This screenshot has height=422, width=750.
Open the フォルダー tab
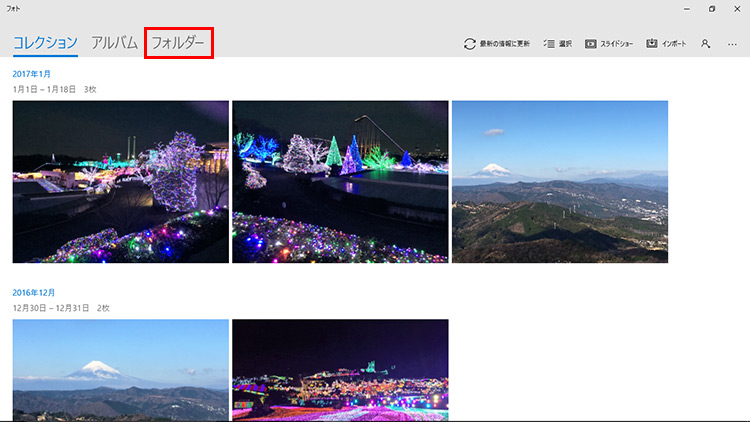pyautogui.click(x=178, y=43)
